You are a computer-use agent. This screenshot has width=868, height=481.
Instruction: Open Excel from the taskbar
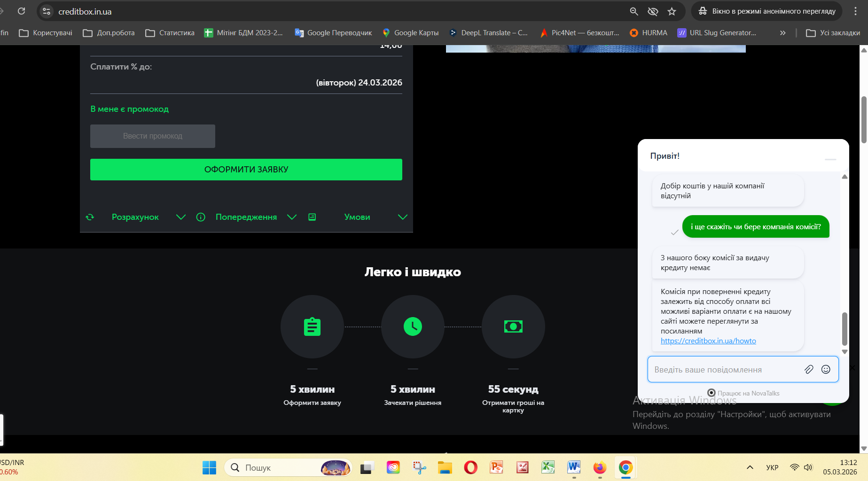[548, 467]
